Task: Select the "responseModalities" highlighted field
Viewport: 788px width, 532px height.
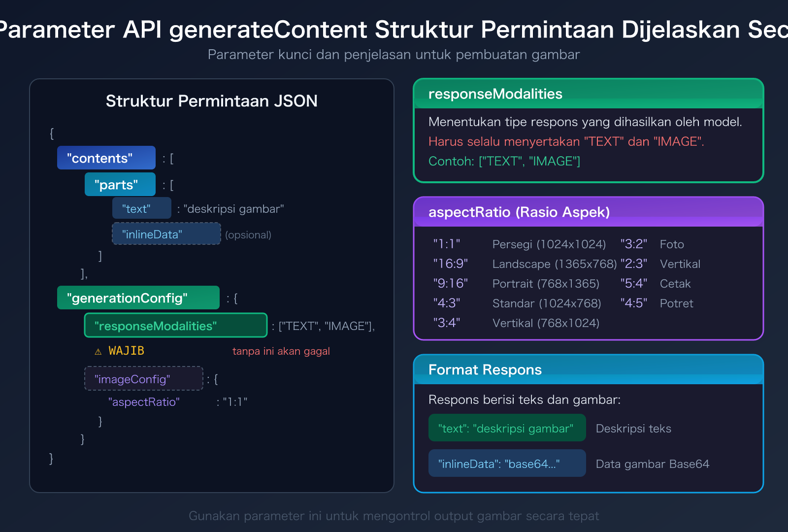Action: pos(175,326)
